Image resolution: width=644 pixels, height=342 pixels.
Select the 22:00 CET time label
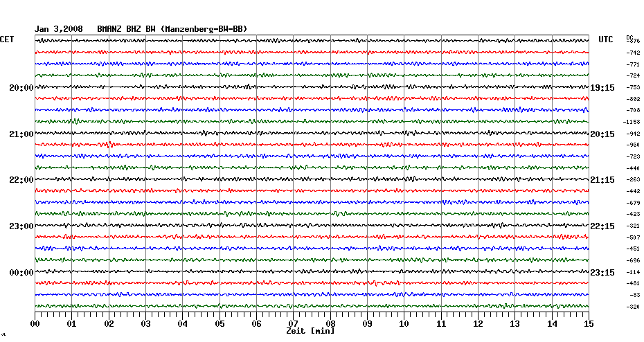[x=21, y=180]
